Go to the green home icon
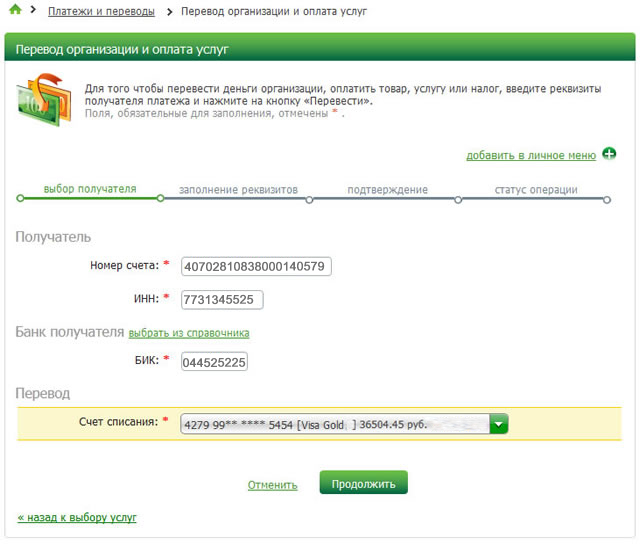The width and height of the screenshot is (640, 546). click(15, 9)
